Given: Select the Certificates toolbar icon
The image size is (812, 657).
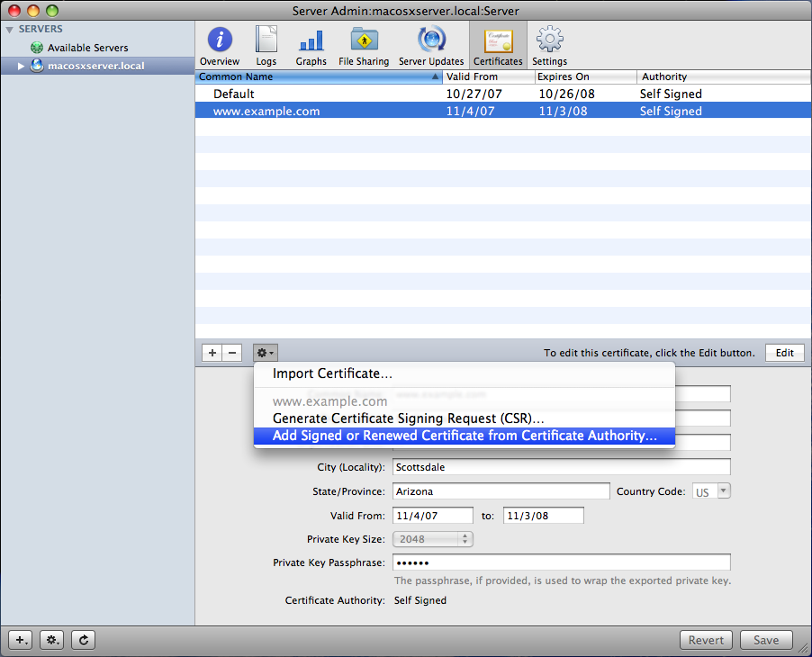Looking at the screenshot, I should coord(498,46).
